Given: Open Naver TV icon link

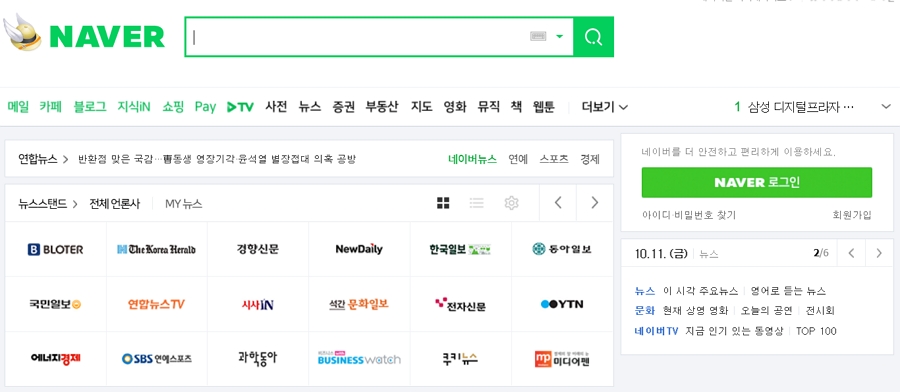Looking at the screenshot, I should [x=240, y=107].
